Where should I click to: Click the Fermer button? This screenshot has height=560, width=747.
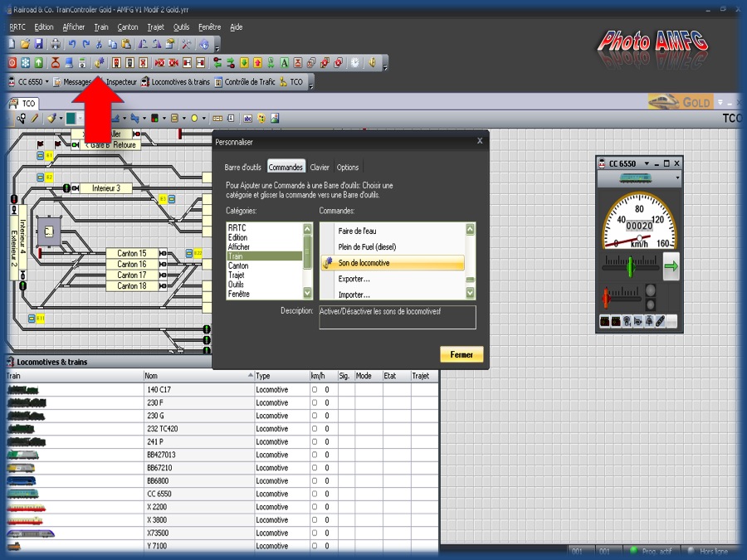[461, 354]
